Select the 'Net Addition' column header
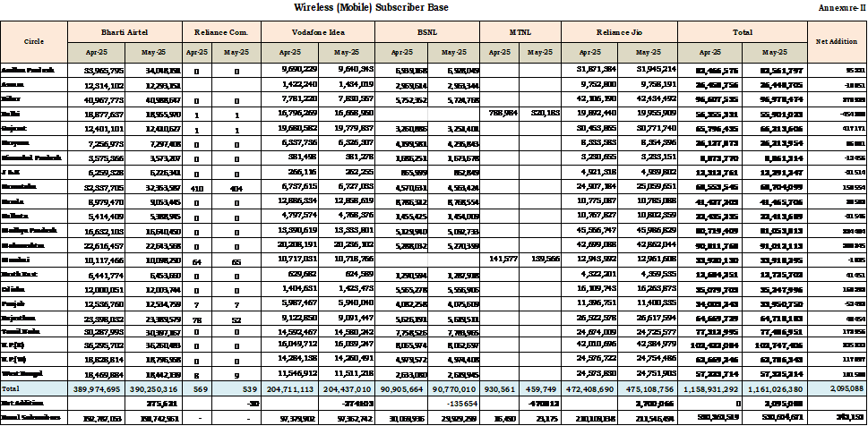The width and height of the screenshot is (868, 426). click(837, 41)
